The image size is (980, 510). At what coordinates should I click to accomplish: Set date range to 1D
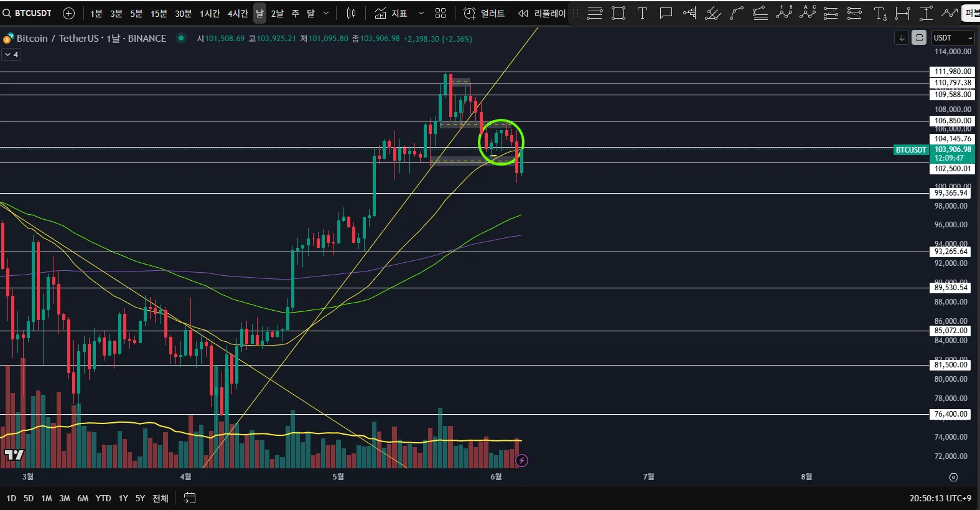(x=11, y=498)
